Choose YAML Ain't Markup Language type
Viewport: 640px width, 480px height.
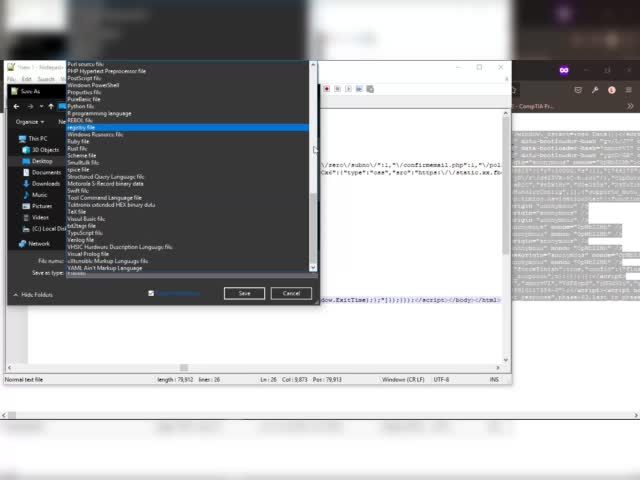point(187,268)
